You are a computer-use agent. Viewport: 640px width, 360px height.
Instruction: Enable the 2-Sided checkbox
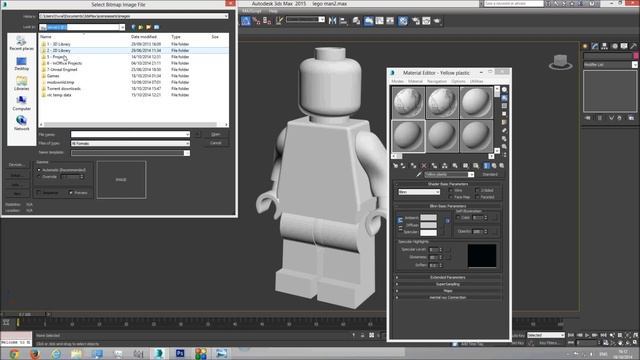477,190
